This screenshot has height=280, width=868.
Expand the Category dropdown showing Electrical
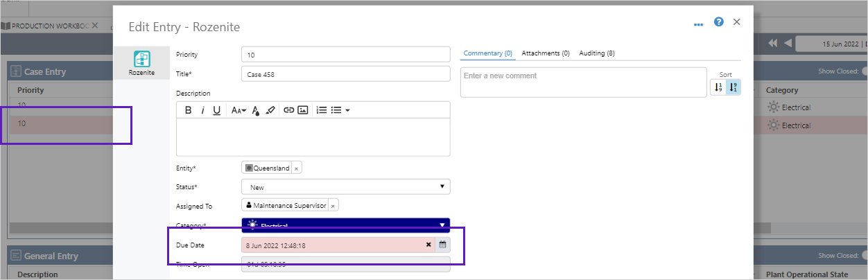[346, 225]
